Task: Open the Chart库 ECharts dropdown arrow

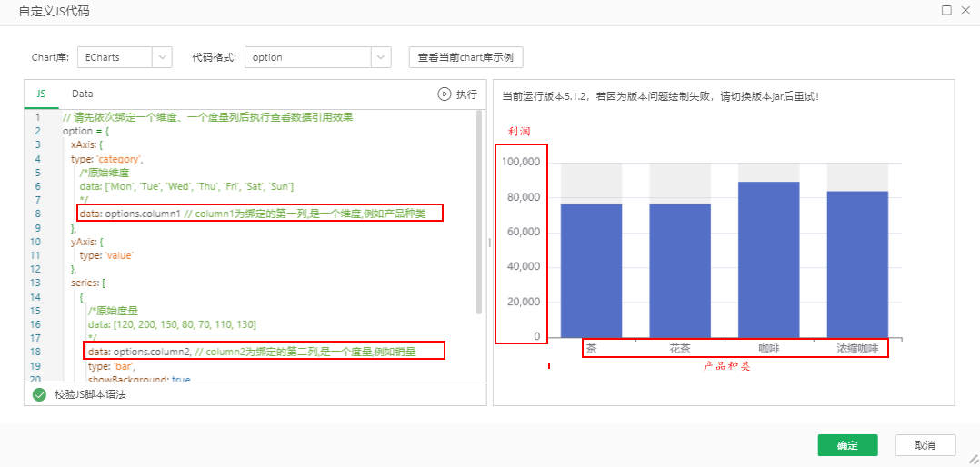Action: (x=162, y=57)
